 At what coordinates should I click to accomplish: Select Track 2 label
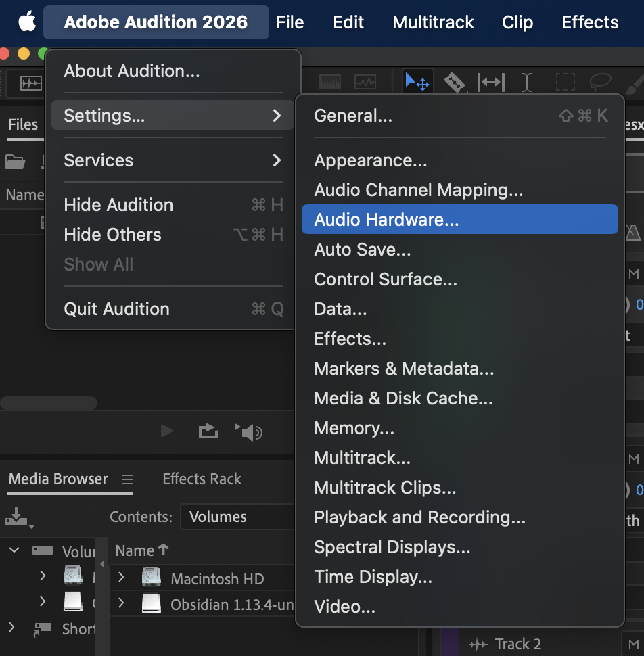(x=517, y=644)
